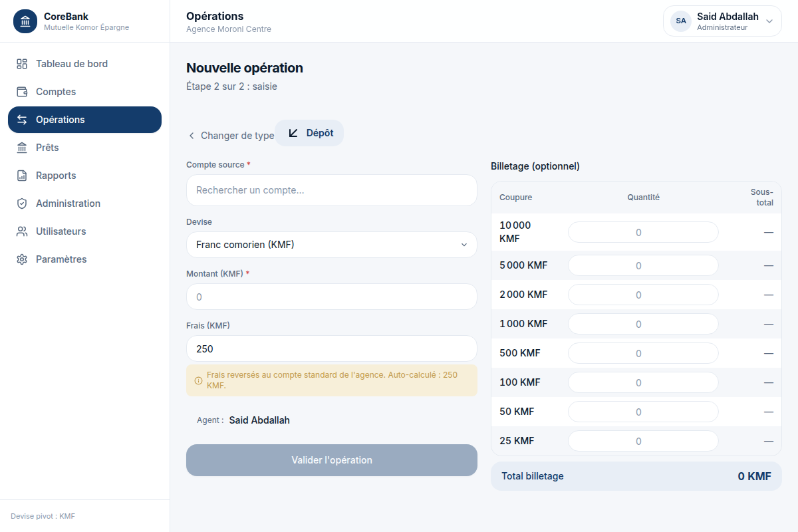The width and height of the screenshot is (798, 532).
Task: Click quantity field for 2 000 KMF
Action: (643, 295)
